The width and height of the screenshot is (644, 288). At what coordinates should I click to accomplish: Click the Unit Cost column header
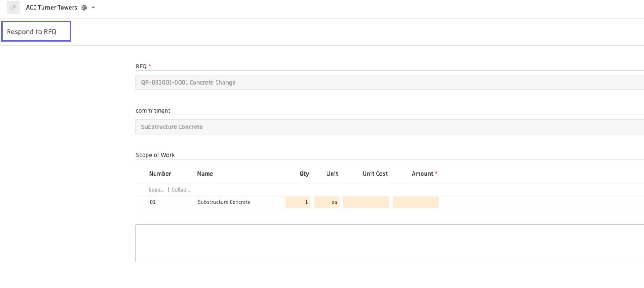click(375, 174)
